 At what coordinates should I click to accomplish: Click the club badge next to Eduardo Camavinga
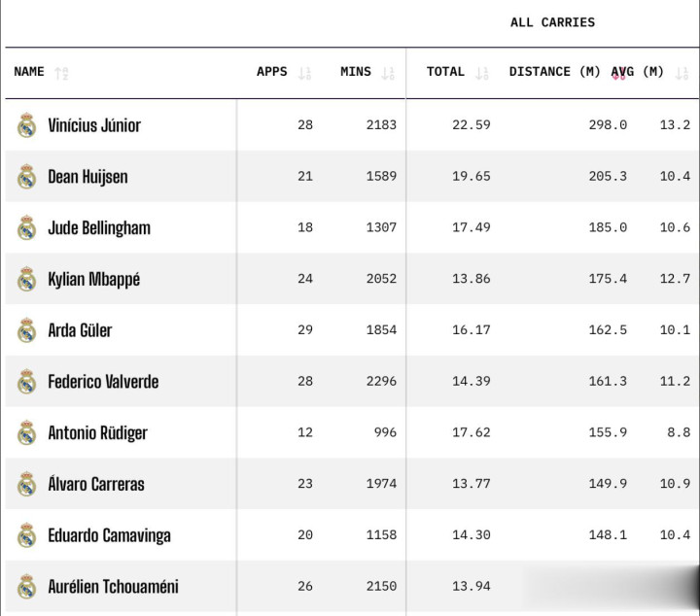(x=26, y=535)
